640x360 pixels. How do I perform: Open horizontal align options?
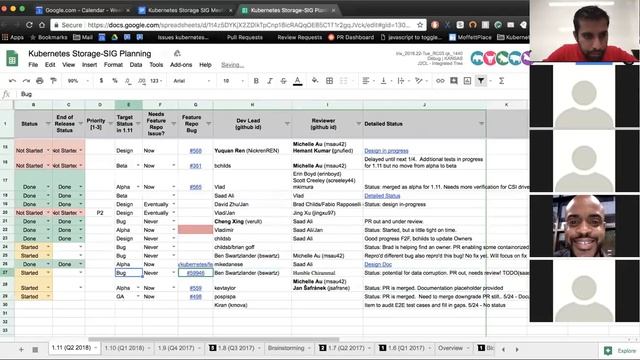(x=366, y=81)
